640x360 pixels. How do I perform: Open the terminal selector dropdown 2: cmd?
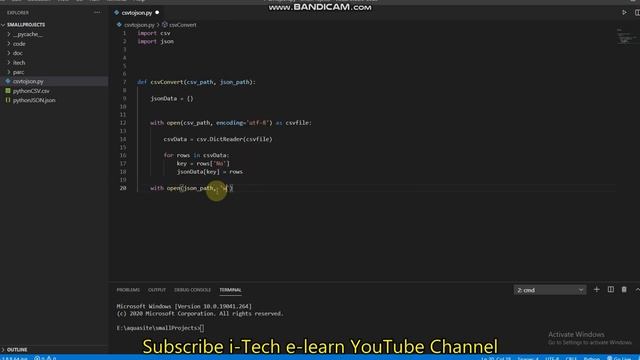(549, 290)
